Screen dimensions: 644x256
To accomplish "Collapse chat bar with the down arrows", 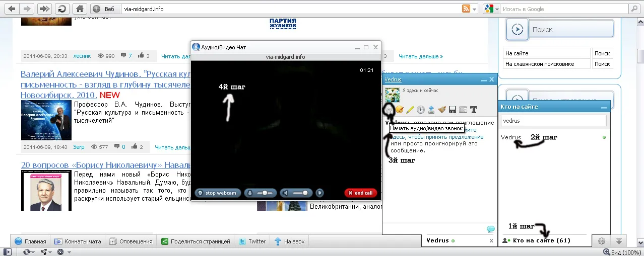I will pos(619,241).
